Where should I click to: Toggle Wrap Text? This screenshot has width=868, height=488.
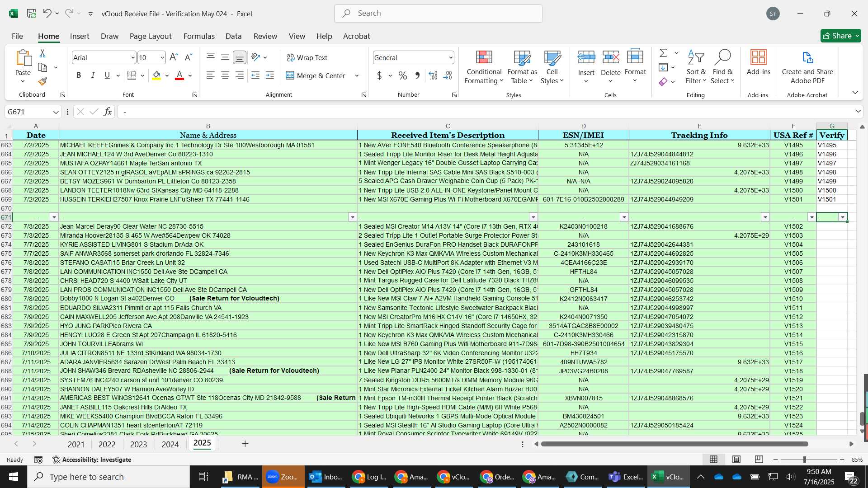(x=307, y=58)
